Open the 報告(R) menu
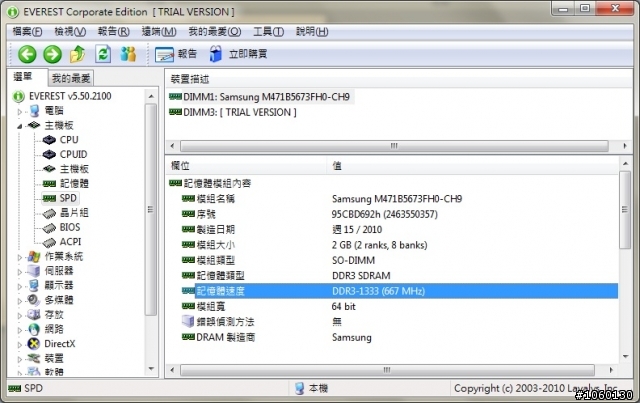Image resolution: width=640 pixels, height=403 pixels. pos(113,31)
